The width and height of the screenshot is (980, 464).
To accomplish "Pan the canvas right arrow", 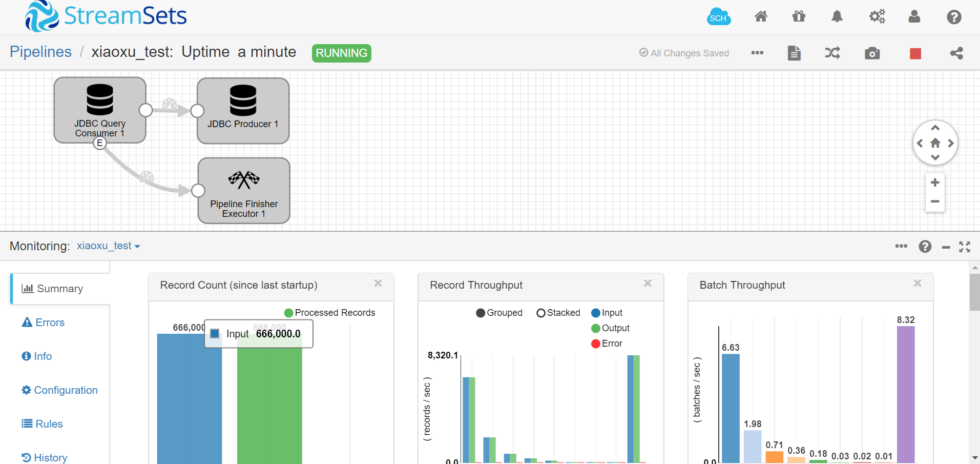I will click(x=951, y=143).
